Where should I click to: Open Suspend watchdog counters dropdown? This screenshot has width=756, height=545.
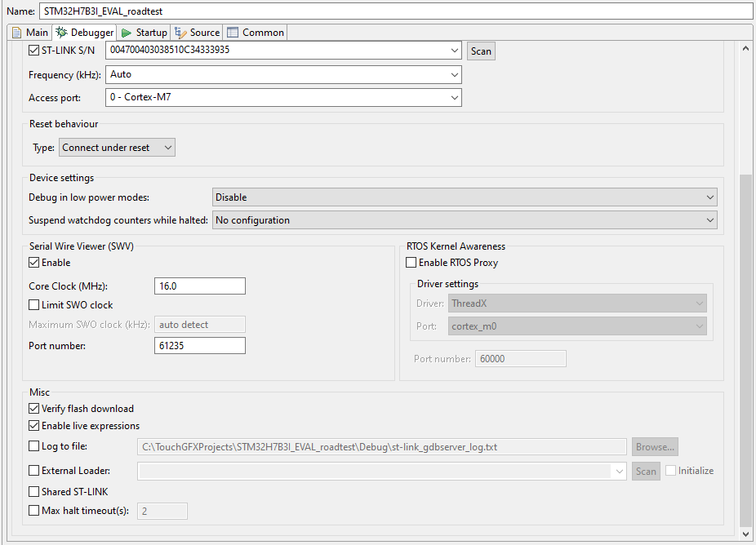(x=465, y=220)
